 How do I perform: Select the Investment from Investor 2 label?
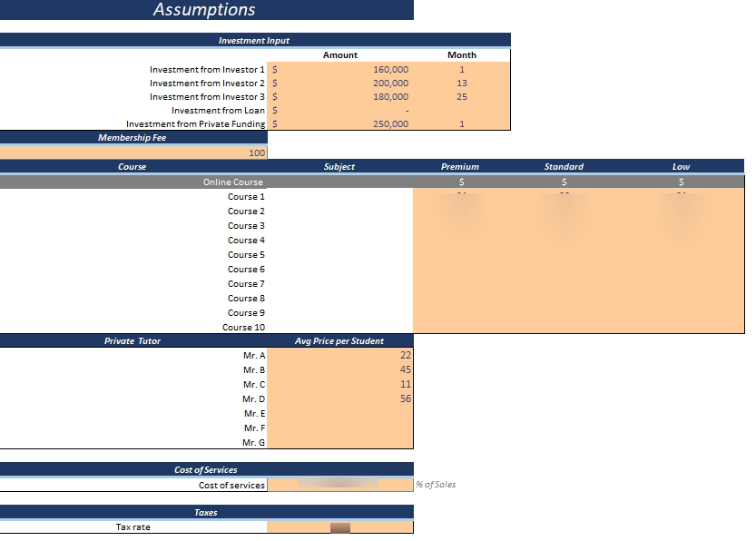click(x=207, y=84)
